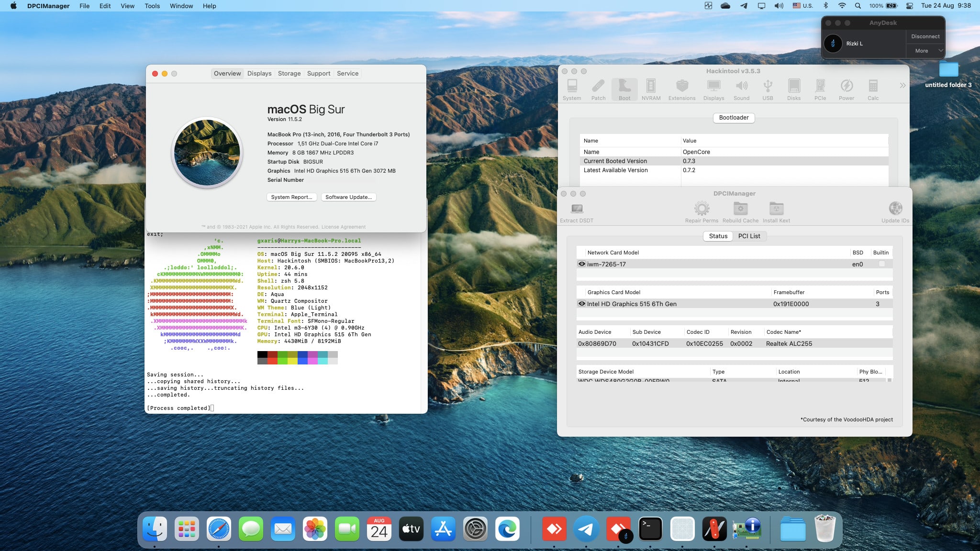Viewport: 980px width, 551px height.
Task: Open the Boot section in Hackintool
Action: tap(624, 89)
